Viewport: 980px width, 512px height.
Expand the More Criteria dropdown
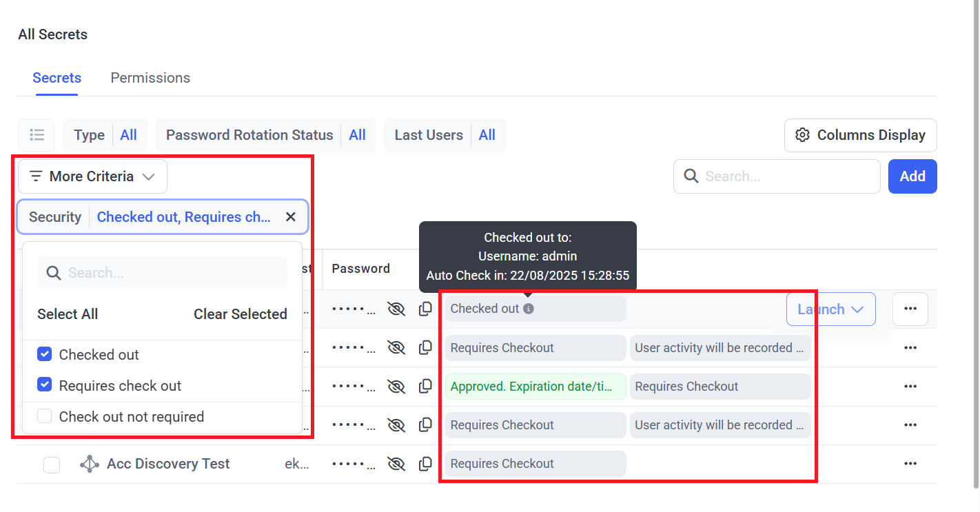point(92,176)
